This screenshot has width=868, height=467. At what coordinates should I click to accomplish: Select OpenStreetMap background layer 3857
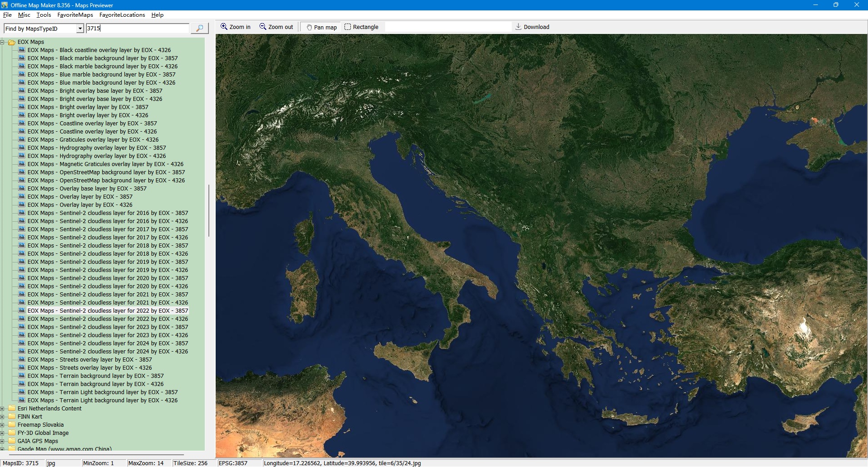tap(106, 172)
